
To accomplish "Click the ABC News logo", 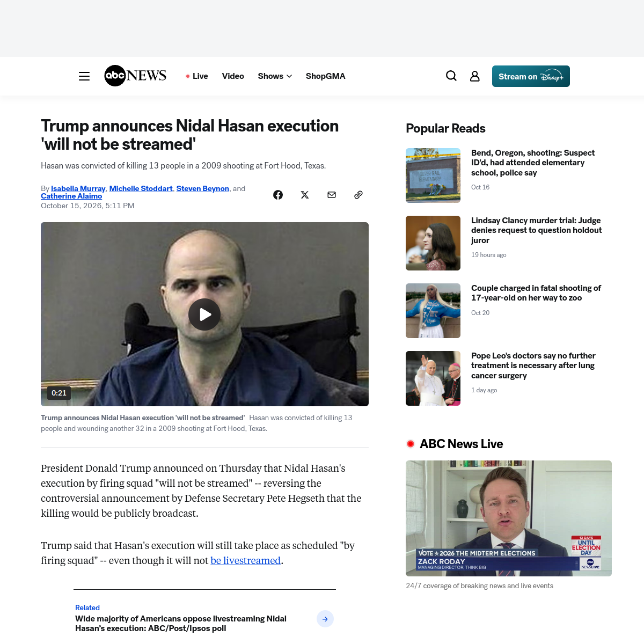I will point(135,76).
